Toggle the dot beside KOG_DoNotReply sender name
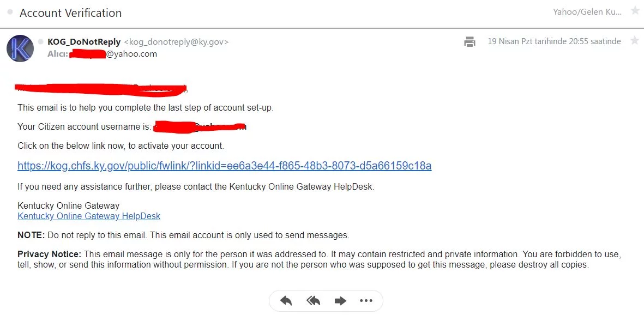The width and height of the screenshot is (644, 315). (x=41, y=41)
